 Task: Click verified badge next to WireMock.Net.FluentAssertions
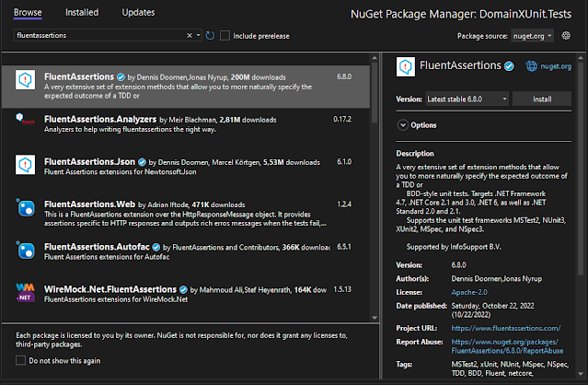click(183, 290)
